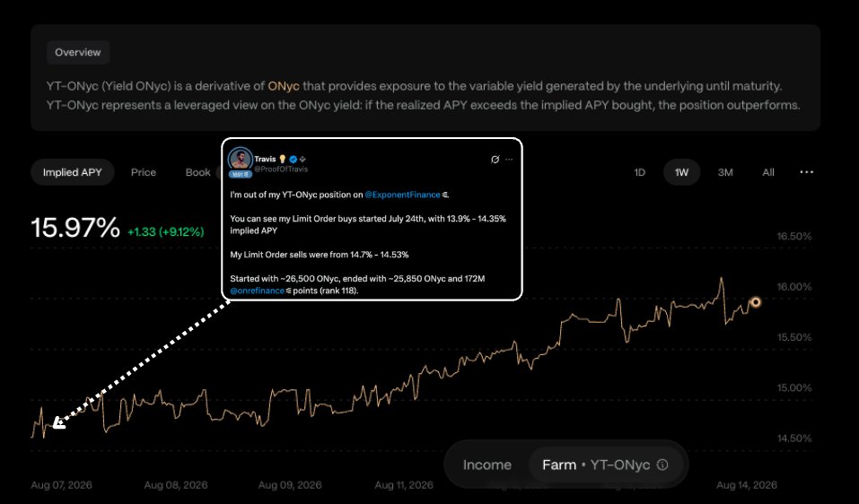Switch to the Book tab
The height and width of the screenshot is (504, 859).
pyautogui.click(x=197, y=172)
